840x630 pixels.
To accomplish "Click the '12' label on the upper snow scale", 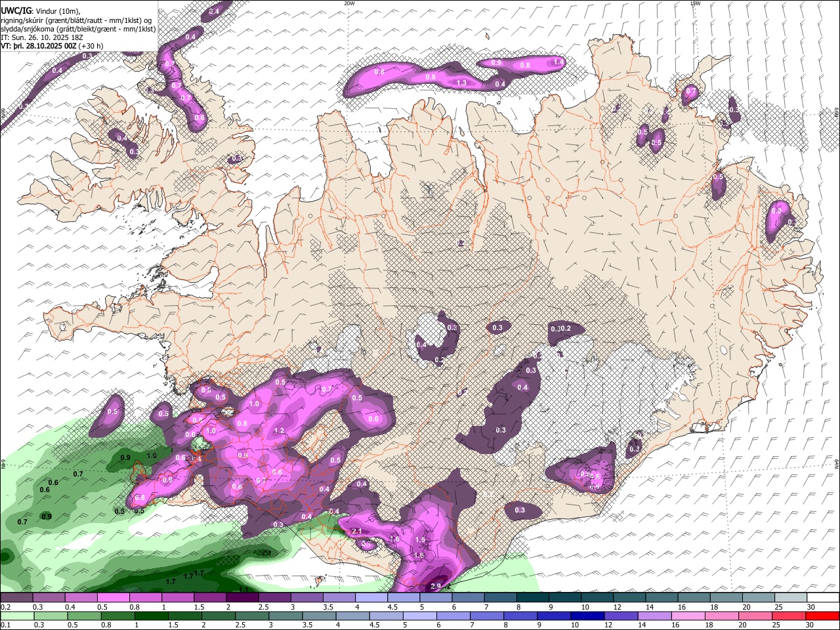I will pos(618,607).
